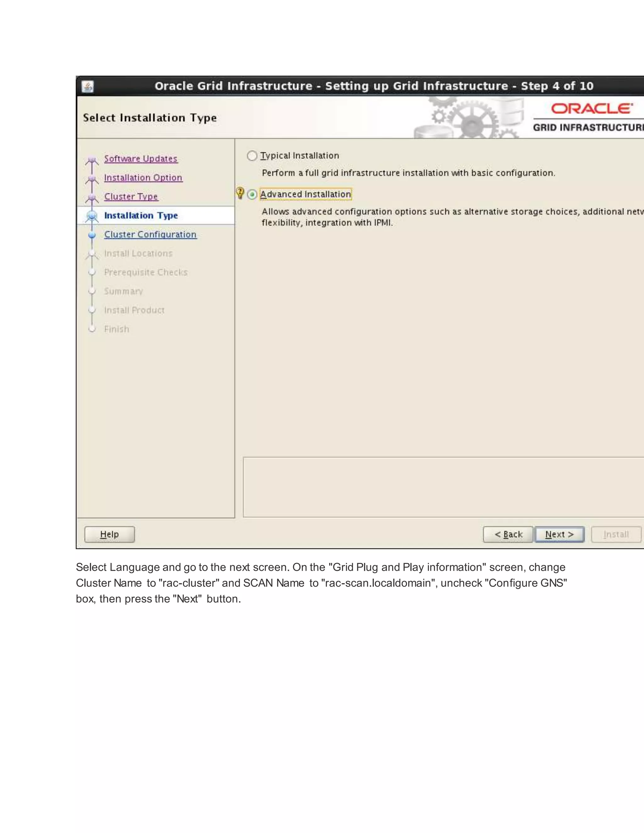Click the Finish step node icon
Screen dimensions: 644x833
click(92, 329)
